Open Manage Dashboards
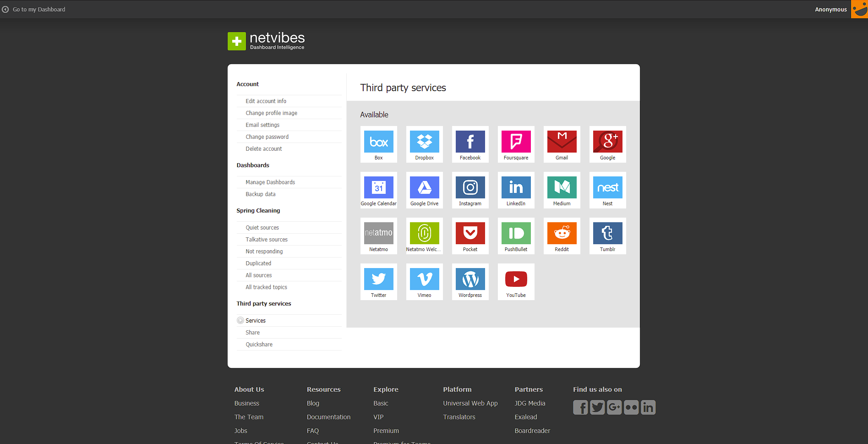868x444 pixels. [270, 182]
